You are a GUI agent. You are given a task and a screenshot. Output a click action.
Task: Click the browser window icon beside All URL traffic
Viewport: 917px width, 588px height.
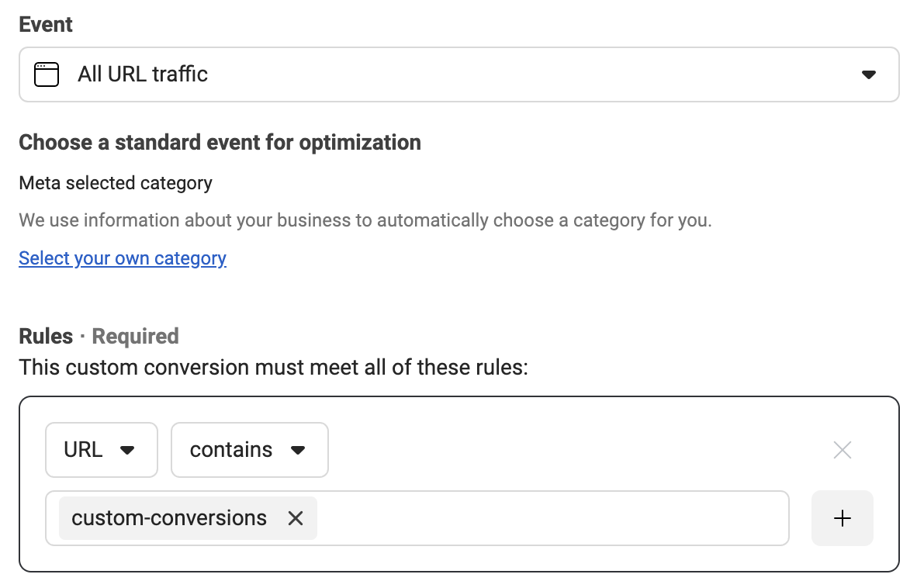pyautogui.click(x=46, y=74)
